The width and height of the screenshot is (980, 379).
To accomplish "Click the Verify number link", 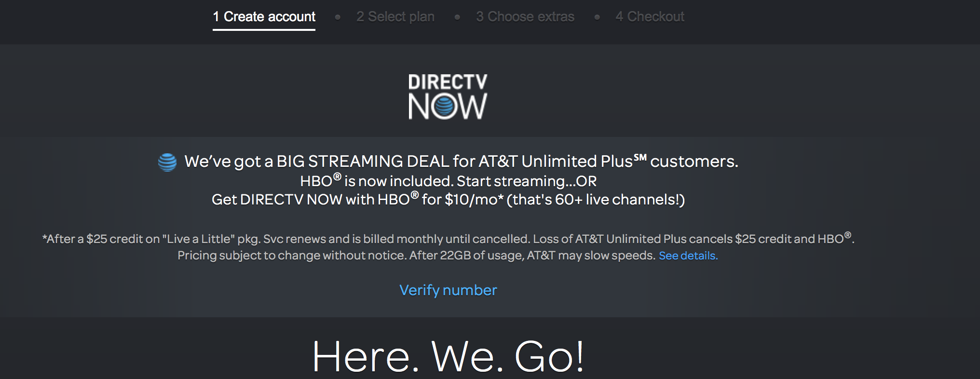I will (448, 290).
